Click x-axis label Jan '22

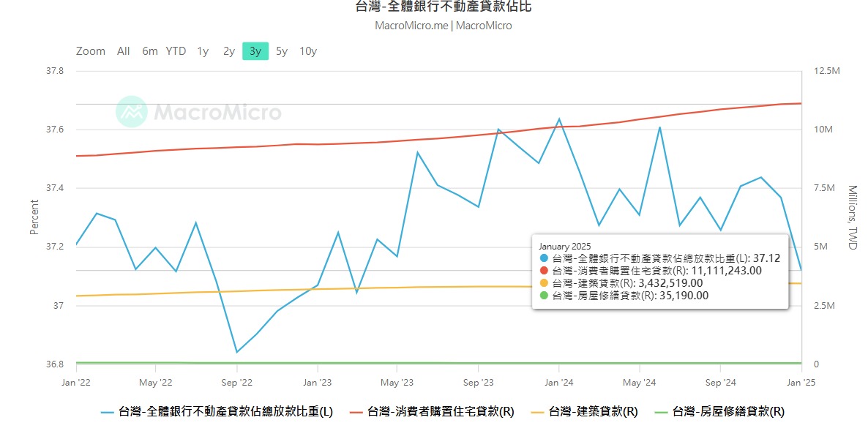[x=76, y=382]
